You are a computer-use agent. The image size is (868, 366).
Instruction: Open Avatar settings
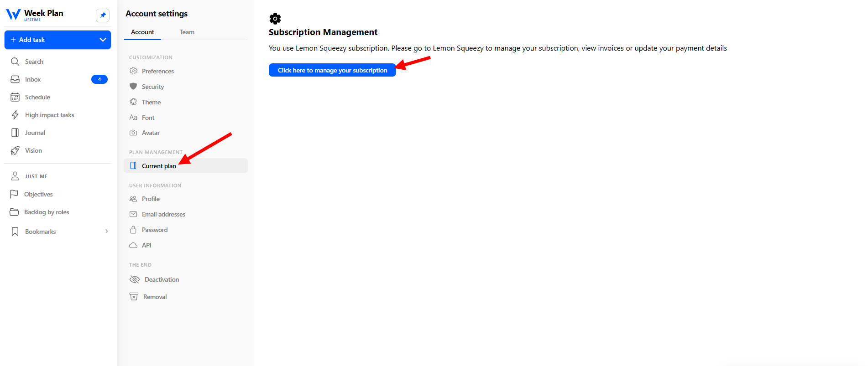[151, 133]
